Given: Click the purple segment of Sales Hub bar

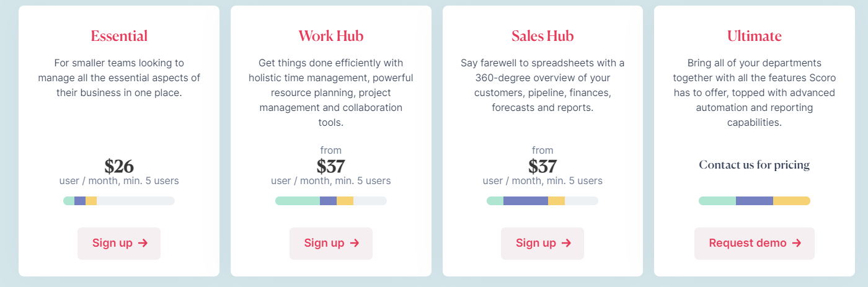Looking at the screenshot, I should [x=526, y=201].
